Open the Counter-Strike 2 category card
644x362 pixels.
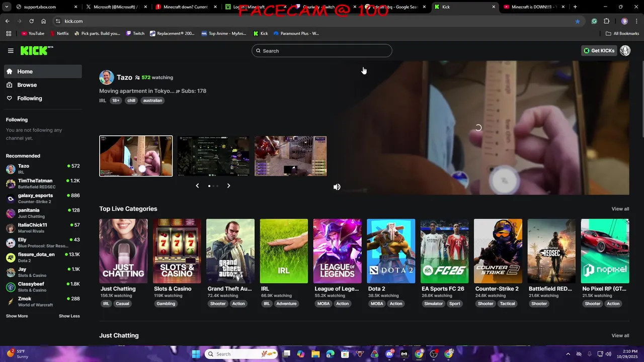(498, 251)
